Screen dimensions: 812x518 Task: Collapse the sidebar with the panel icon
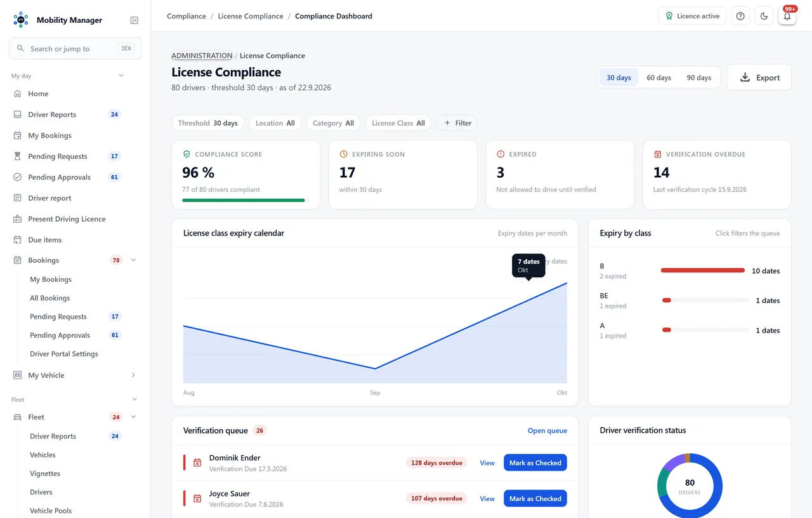pos(134,20)
